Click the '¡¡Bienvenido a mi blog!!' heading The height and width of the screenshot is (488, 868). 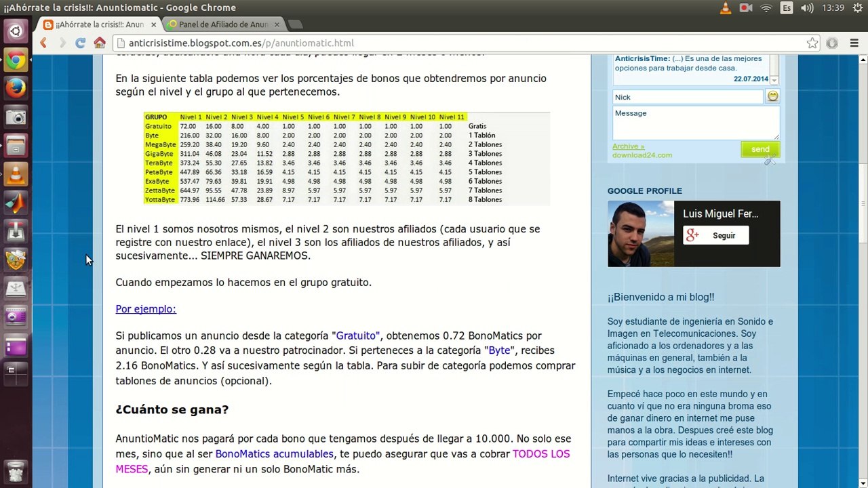660,297
